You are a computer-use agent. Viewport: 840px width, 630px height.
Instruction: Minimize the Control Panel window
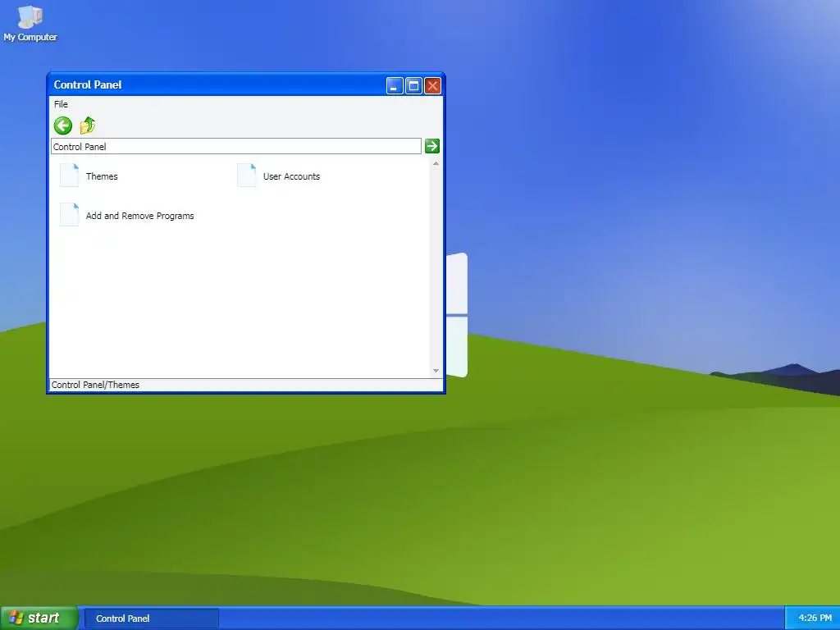395,85
